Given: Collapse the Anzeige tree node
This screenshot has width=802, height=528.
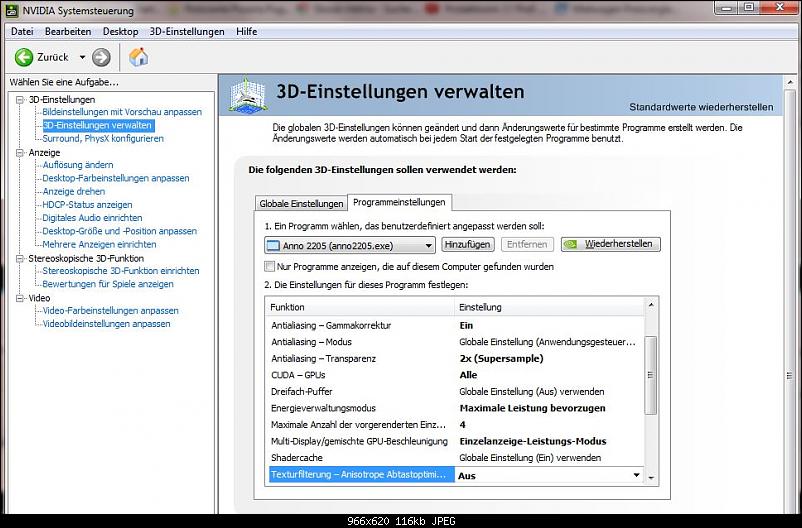Looking at the screenshot, I should (x=19, y=152).
